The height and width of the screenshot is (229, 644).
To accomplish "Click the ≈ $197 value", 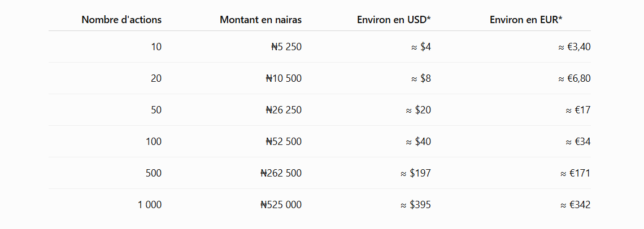I will pos(416,173).
